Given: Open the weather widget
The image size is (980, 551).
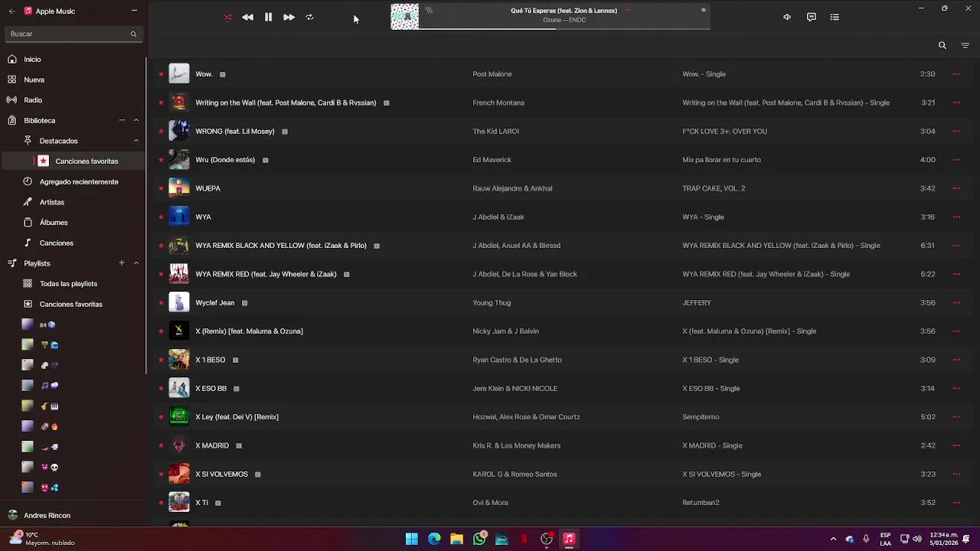Looking at the screenshot, I should tap(43, 539).
